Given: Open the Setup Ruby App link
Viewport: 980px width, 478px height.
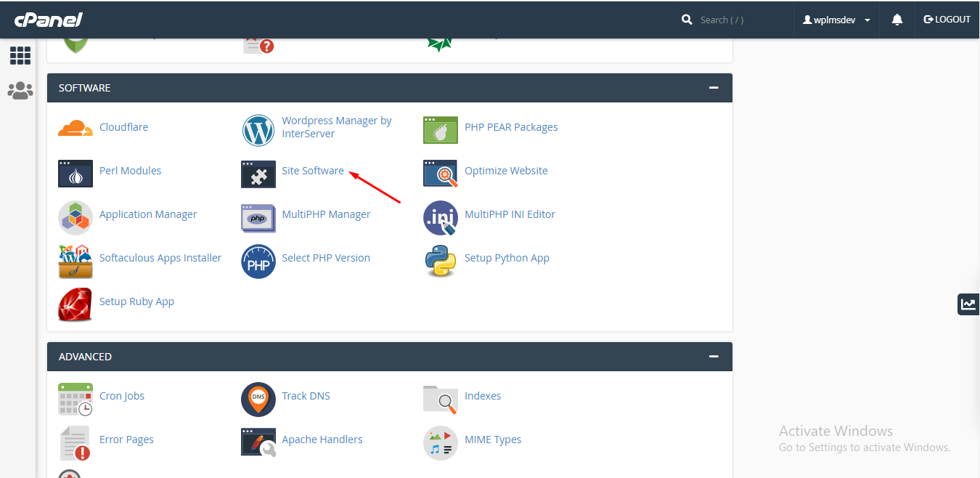Looking at the screenshot, I should (136, 301).
